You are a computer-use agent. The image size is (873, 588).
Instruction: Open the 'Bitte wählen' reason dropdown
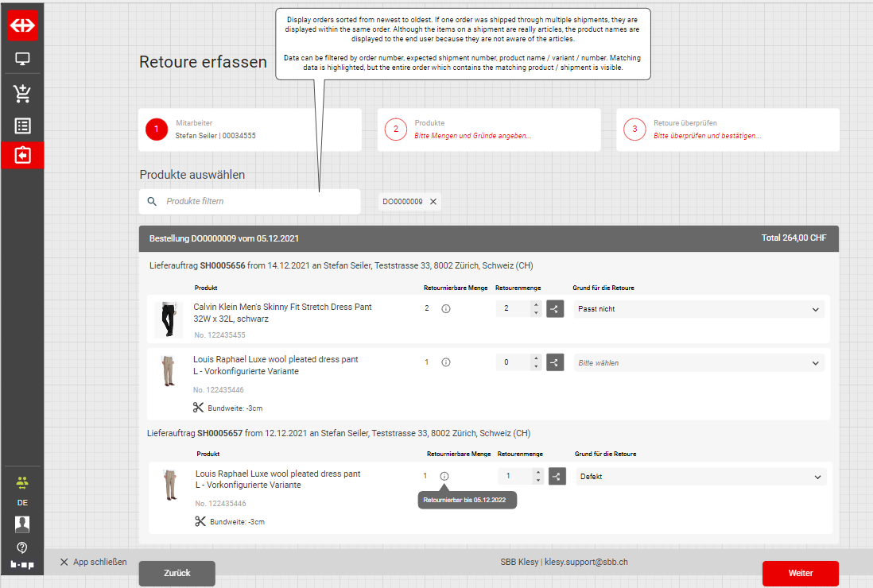[x=699, y=363]
